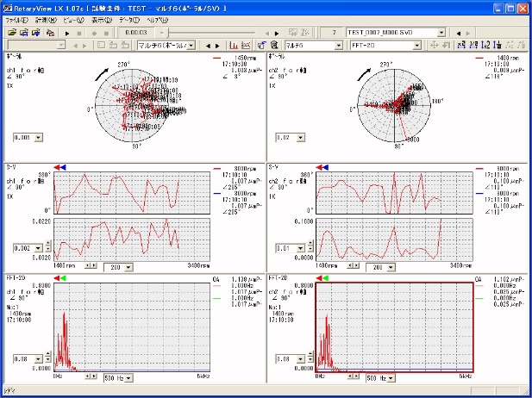Viewport: 532px width, 398px height.
Task: Click the down stepper beside 1.08 FFT scale
Action: pos(310,360)
